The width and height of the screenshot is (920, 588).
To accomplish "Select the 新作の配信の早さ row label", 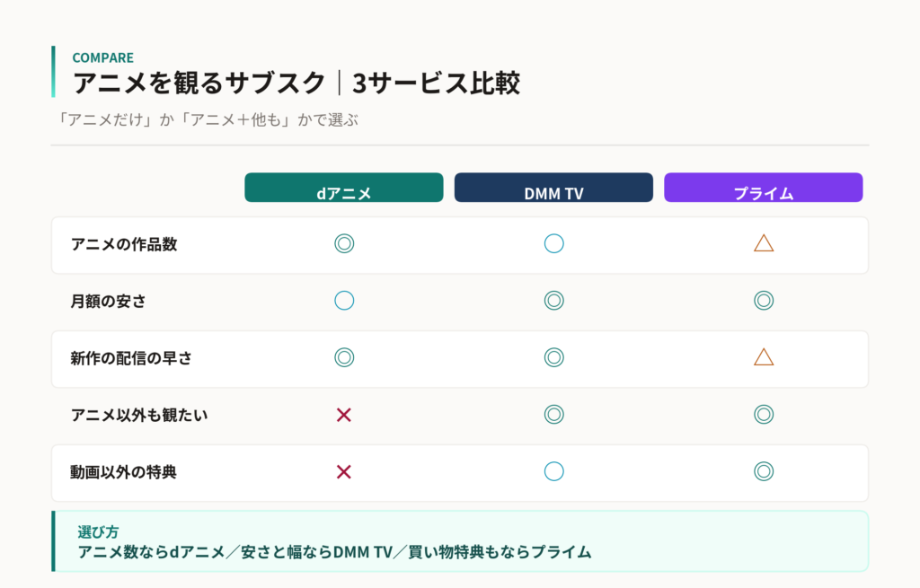I will click(x=131, y=357).
